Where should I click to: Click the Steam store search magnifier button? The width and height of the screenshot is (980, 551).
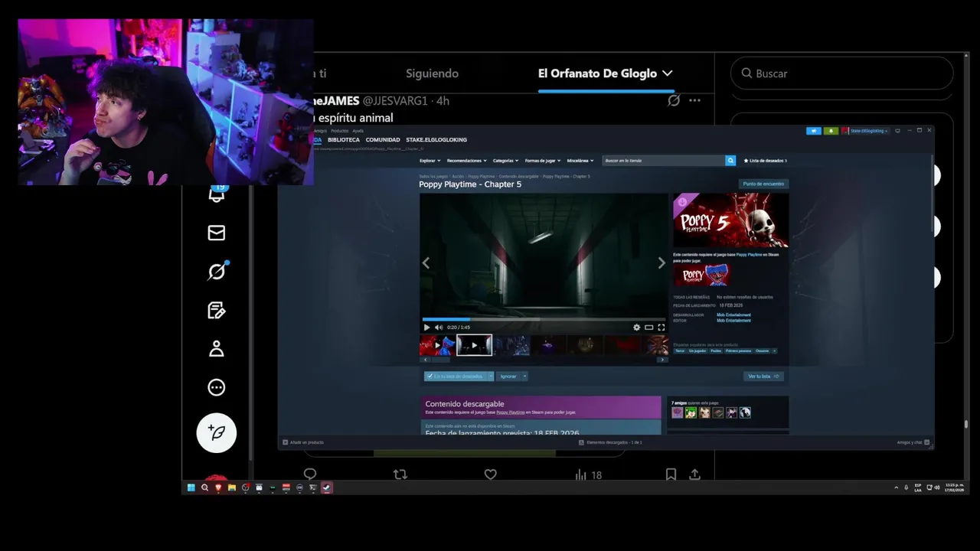tap(730, 161)
